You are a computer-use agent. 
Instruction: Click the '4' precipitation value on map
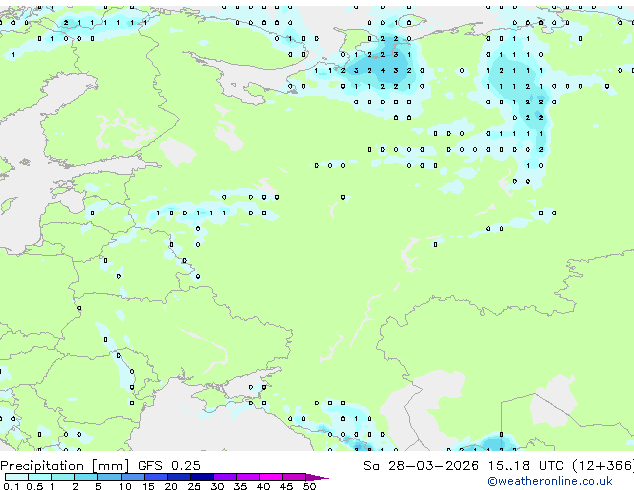click(383, 70)
